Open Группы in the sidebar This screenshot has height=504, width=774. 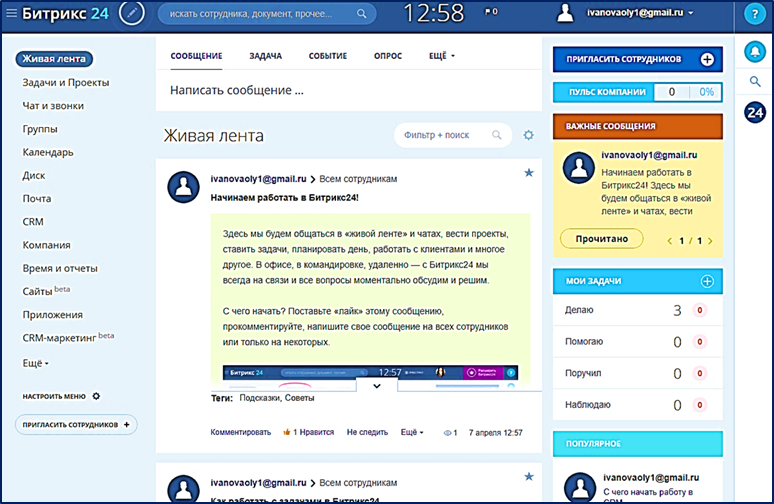click(x=39, y=129)
